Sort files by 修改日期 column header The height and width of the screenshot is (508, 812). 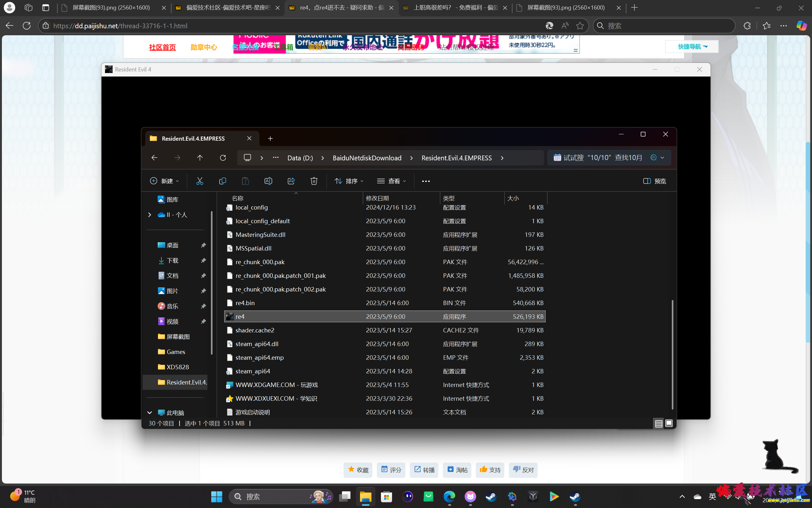coord(401,198)
